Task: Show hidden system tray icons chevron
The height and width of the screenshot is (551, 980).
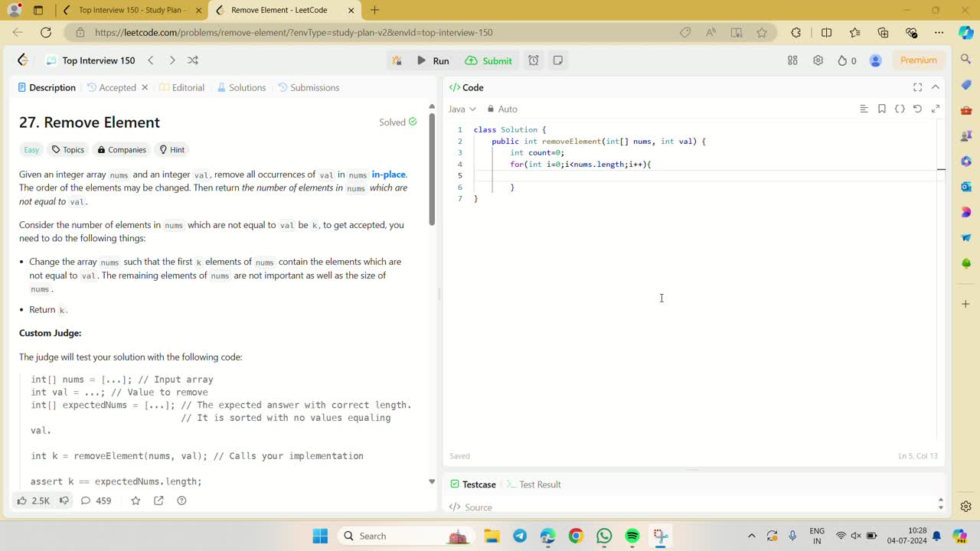Action: 752,536
